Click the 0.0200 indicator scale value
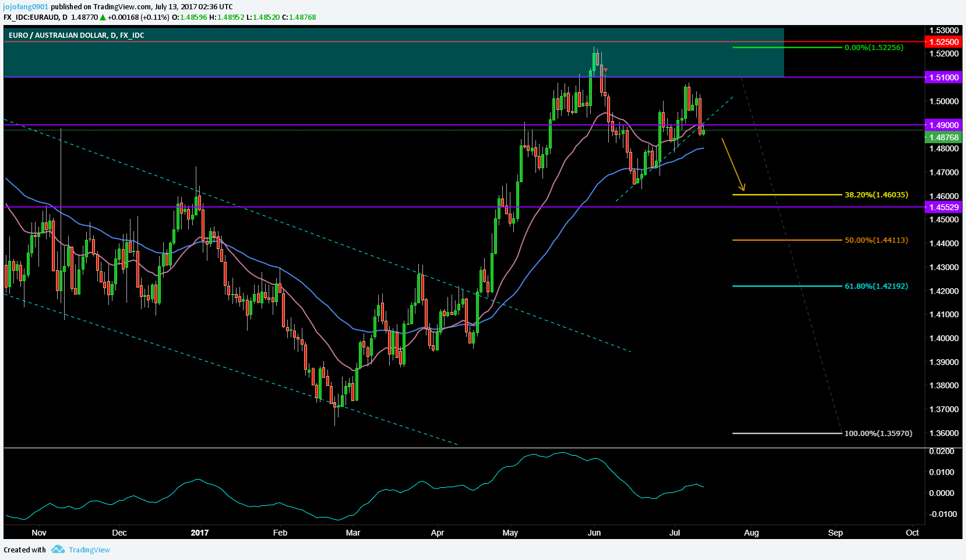The width and height of the screenshot is (966, 560). tap(942, 452)
